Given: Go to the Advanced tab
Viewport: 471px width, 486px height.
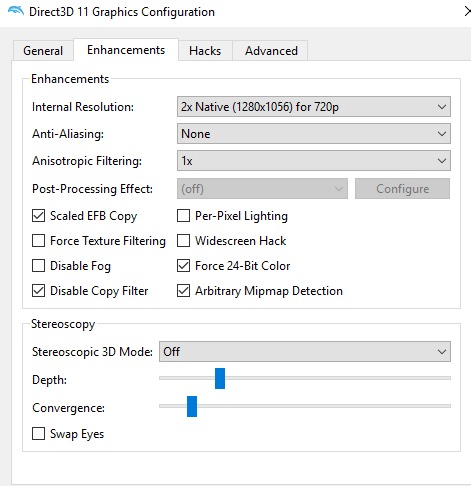Looking at the screenshot, I should [x=271, y=51].
